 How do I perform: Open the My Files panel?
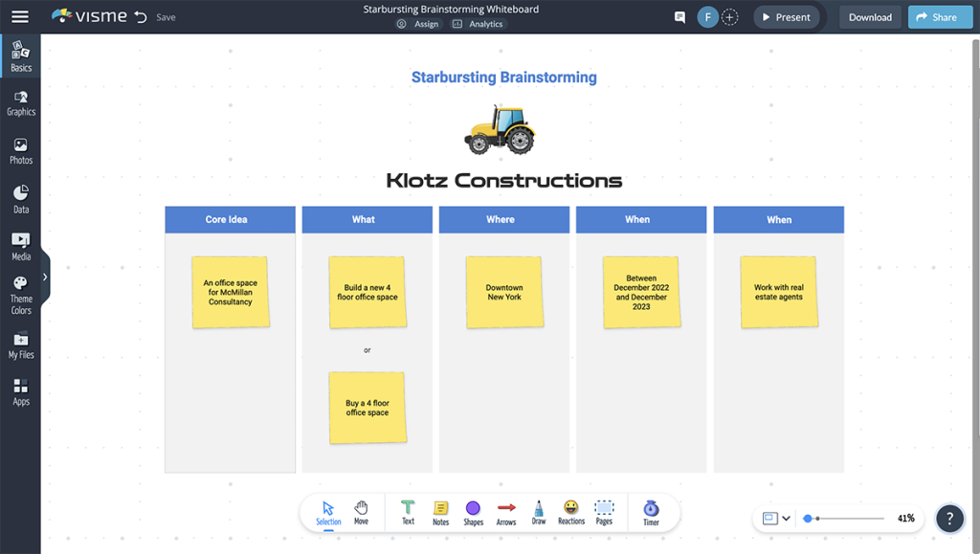(x=20, y=346)
